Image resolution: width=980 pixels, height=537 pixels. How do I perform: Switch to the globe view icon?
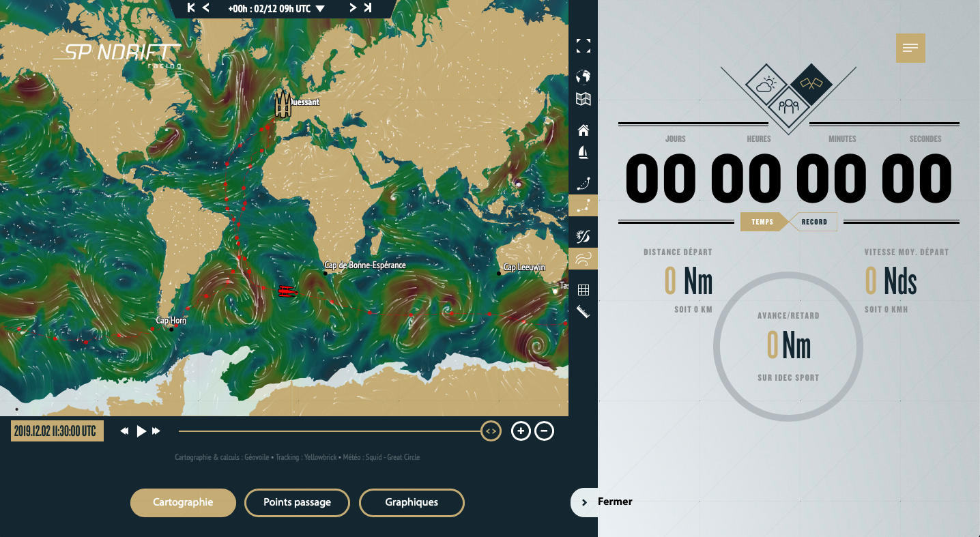pyautogui.click(x=583, y=76)
